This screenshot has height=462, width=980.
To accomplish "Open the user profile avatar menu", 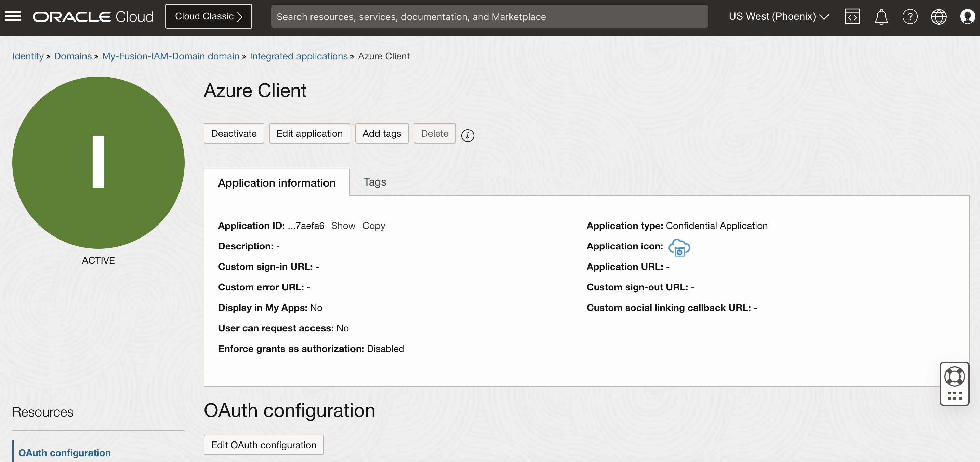I will coord(967,16).
